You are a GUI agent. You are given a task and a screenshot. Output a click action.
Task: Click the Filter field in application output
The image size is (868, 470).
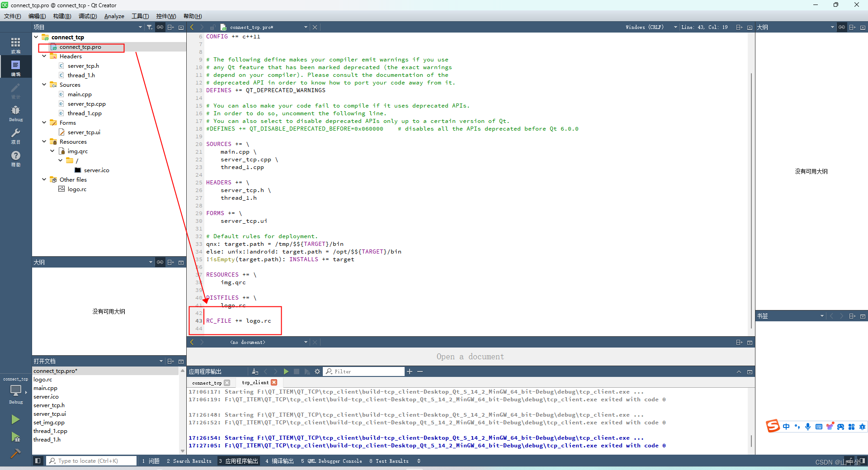pos(364,371)
